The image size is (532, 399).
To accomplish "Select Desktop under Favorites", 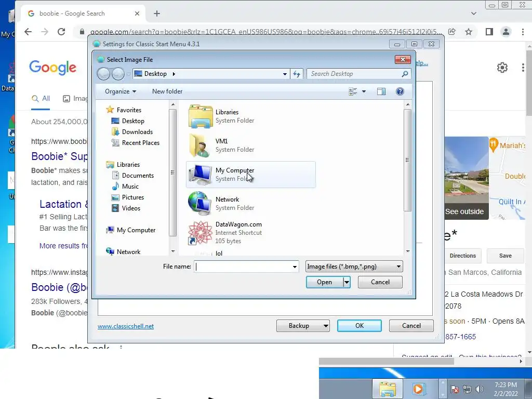I will pos(132,121).
